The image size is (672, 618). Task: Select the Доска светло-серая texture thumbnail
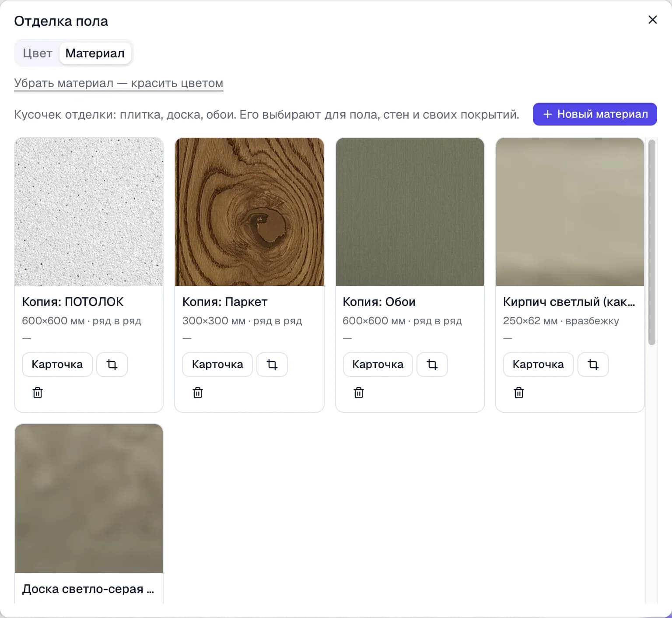(89, 499)
